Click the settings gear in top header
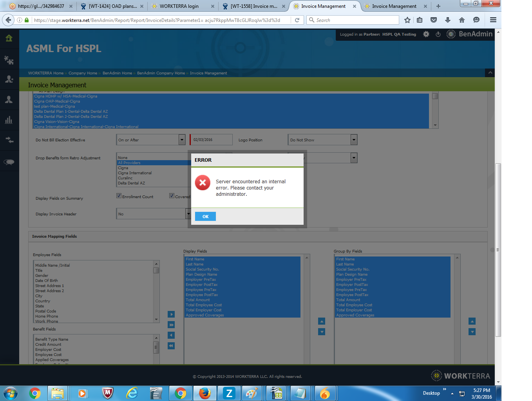The width and height of the screenshot is (532, 401). (x=426, y=34)
